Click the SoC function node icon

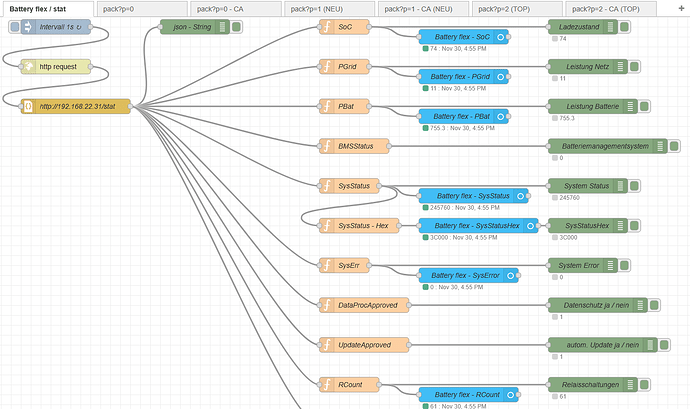coord(327,26)
